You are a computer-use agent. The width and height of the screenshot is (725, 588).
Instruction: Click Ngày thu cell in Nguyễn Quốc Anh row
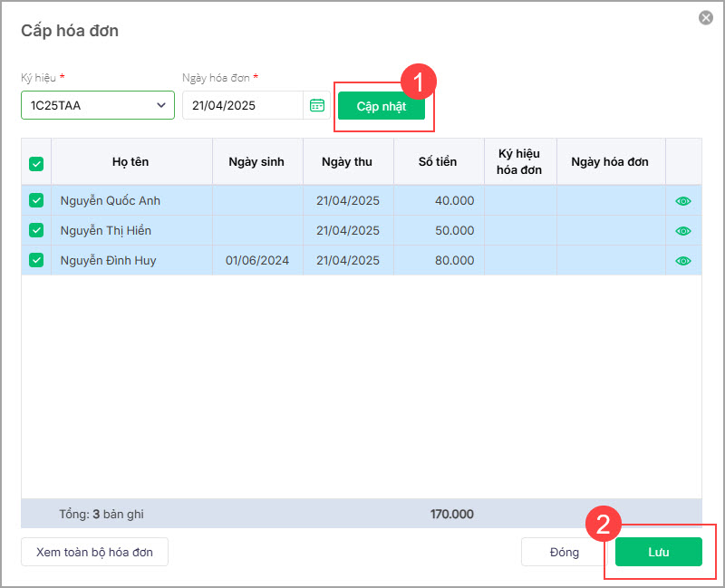point(348,200)
